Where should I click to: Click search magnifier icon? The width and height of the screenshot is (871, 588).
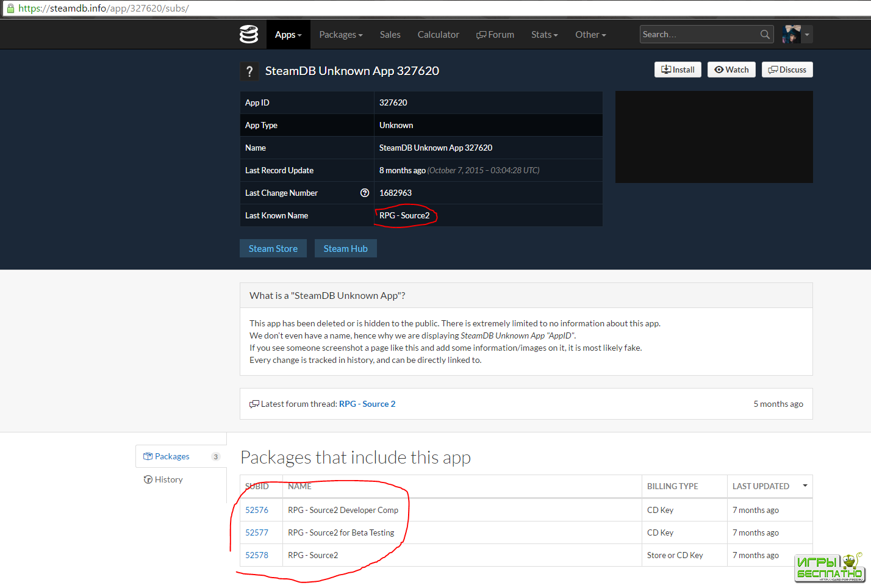[x=765, y=34]
